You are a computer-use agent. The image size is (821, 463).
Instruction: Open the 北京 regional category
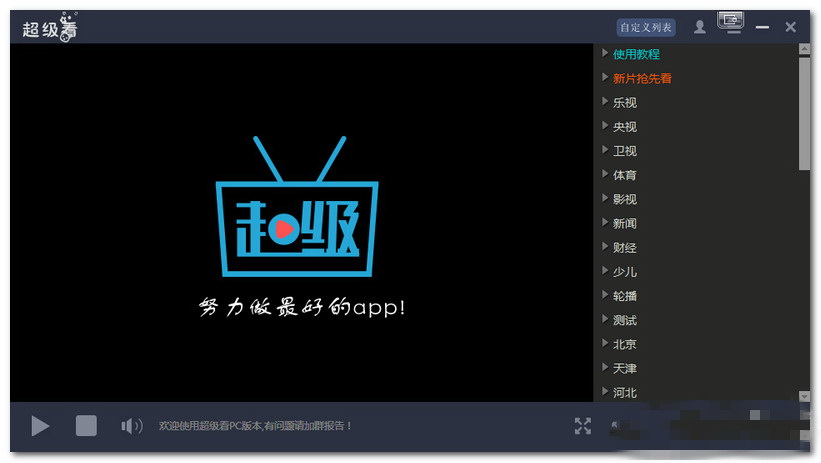coord(625,344)
